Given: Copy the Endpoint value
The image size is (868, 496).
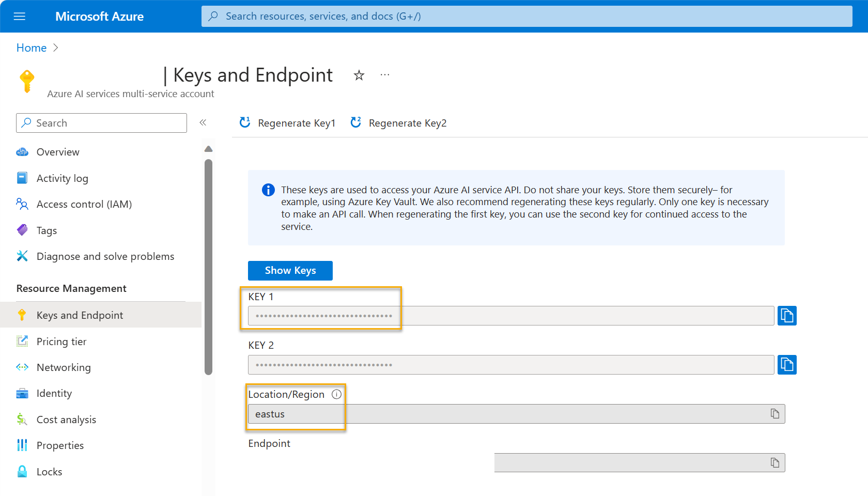Looking at the screenshot, I should (x=774, y=462).
